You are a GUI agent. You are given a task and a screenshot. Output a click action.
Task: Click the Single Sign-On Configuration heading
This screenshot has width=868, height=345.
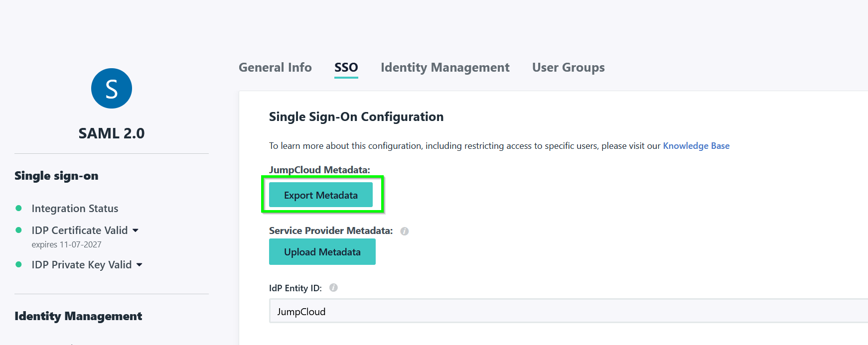pyautogui.click(x=356, y=117)
